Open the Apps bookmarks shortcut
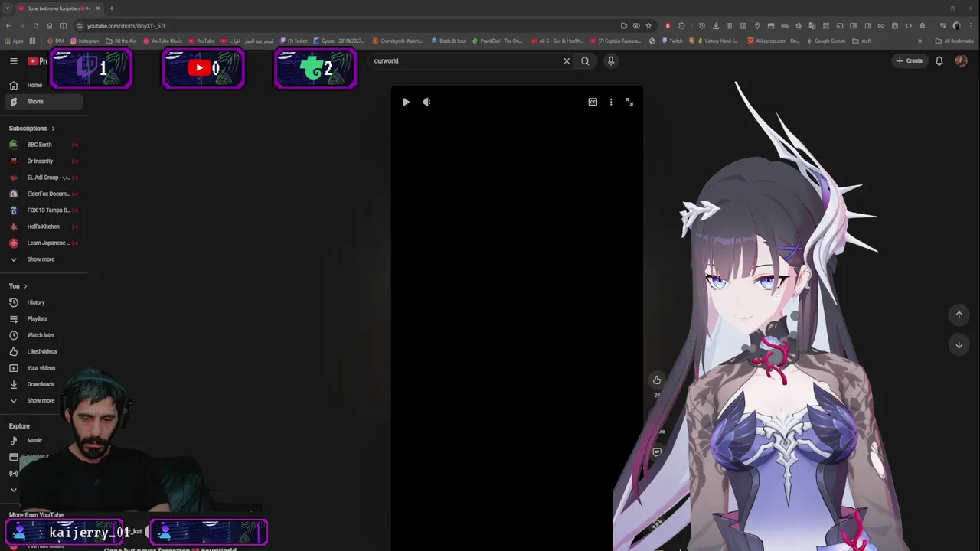This screenshot has height=551, width=980. [14, 41]
